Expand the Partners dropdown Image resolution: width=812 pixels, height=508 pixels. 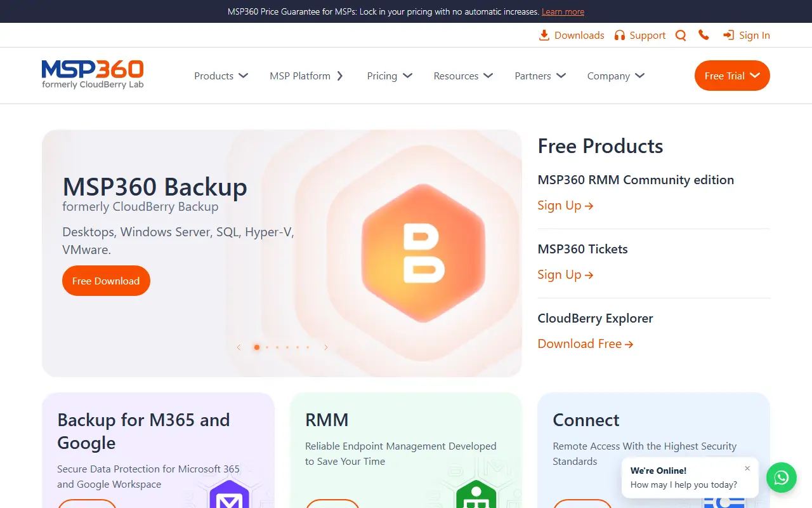540,76
